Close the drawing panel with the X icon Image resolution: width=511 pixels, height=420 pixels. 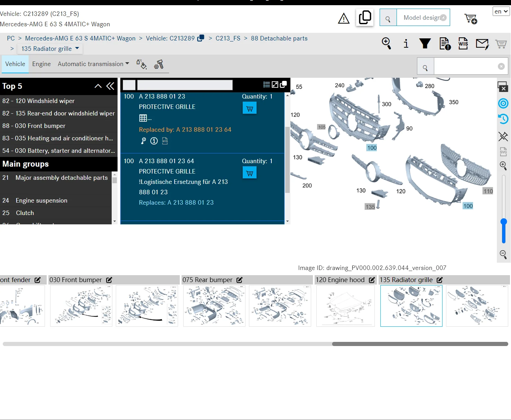(503, 86)
